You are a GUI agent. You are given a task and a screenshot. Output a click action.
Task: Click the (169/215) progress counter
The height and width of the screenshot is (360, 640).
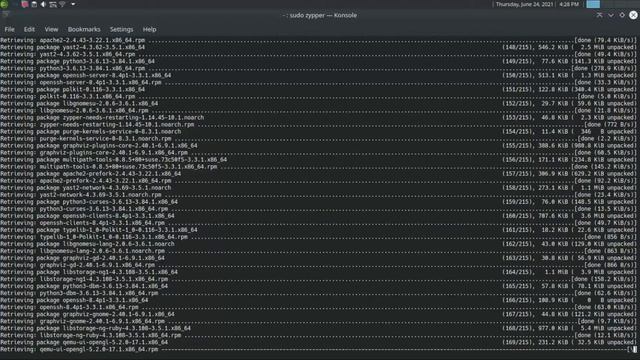(x=517, y=342)
